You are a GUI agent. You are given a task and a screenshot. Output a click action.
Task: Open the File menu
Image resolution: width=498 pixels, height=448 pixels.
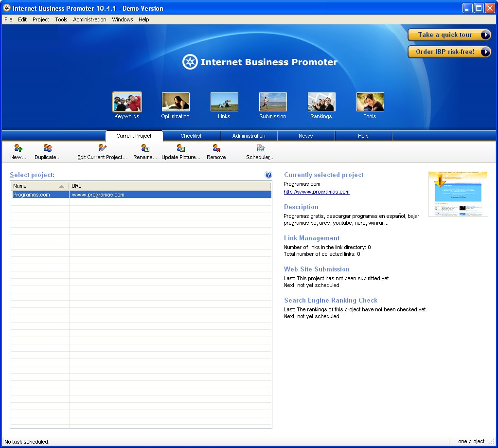pyautogui.click(x=8, y=19)
